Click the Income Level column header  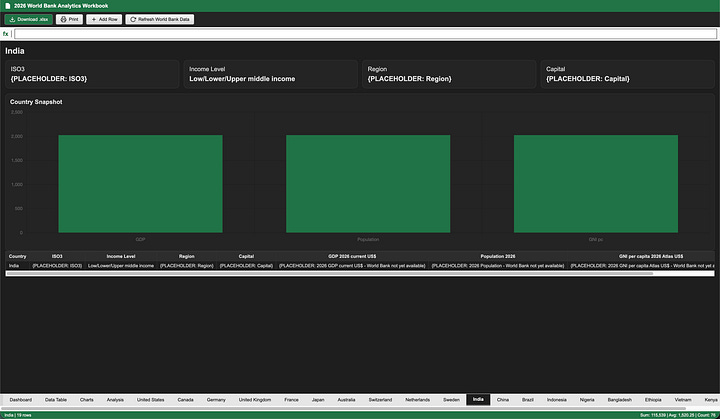tap(121, 256)
